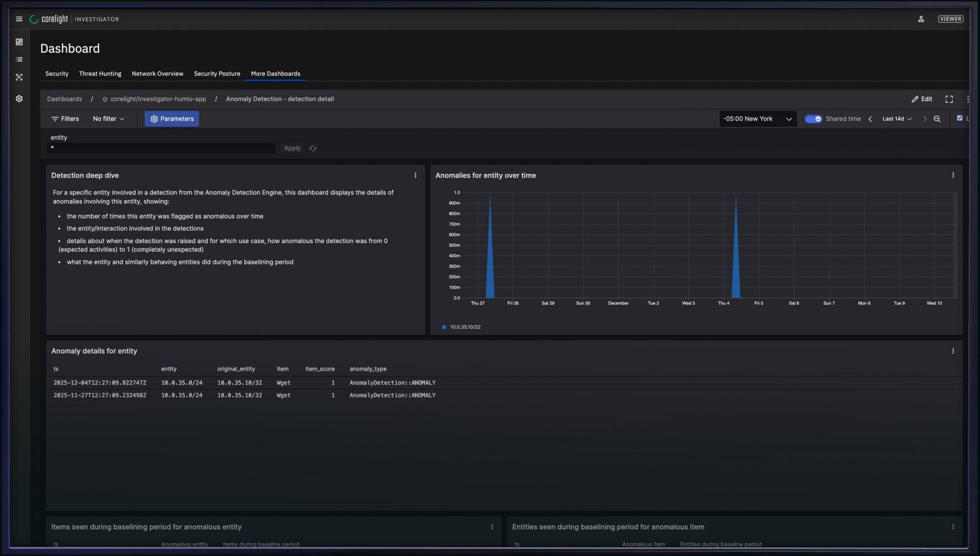
Task: Open the No filter dropdown
Action: [x=108, y=118]
